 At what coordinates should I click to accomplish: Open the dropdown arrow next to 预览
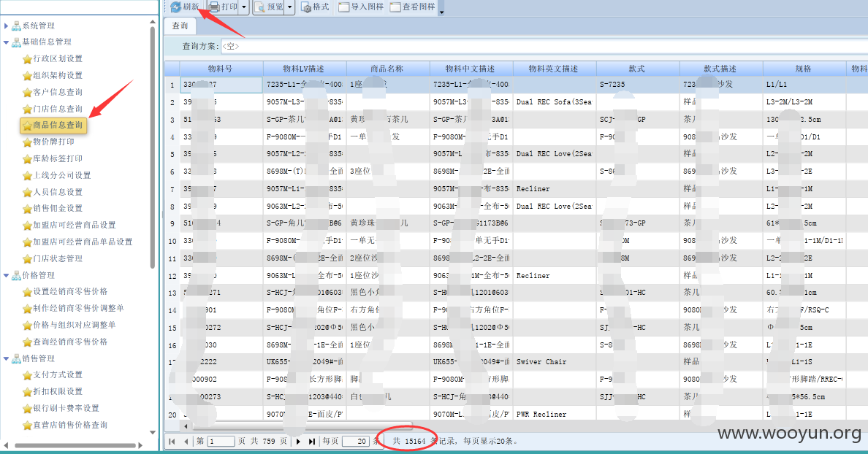pyautogui.click(x=289, y=7)
